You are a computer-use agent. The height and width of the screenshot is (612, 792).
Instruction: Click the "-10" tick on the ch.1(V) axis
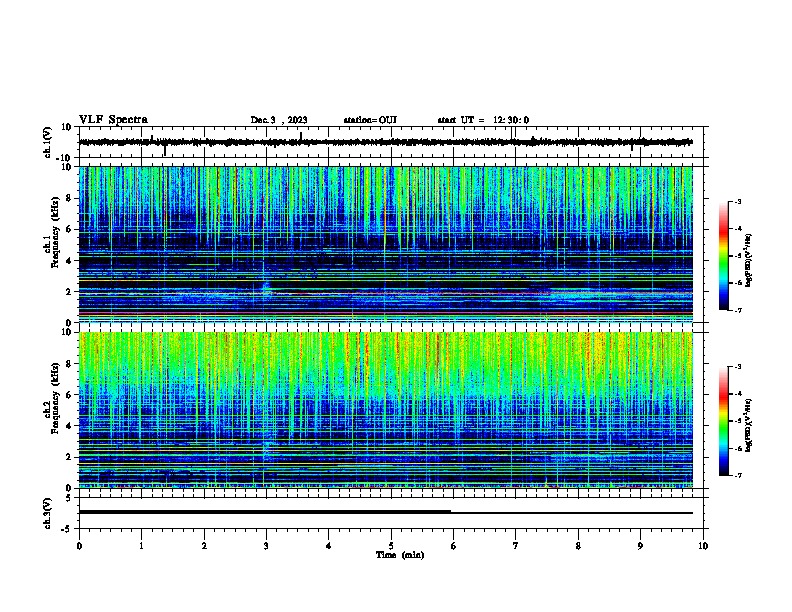pos(64,158)
